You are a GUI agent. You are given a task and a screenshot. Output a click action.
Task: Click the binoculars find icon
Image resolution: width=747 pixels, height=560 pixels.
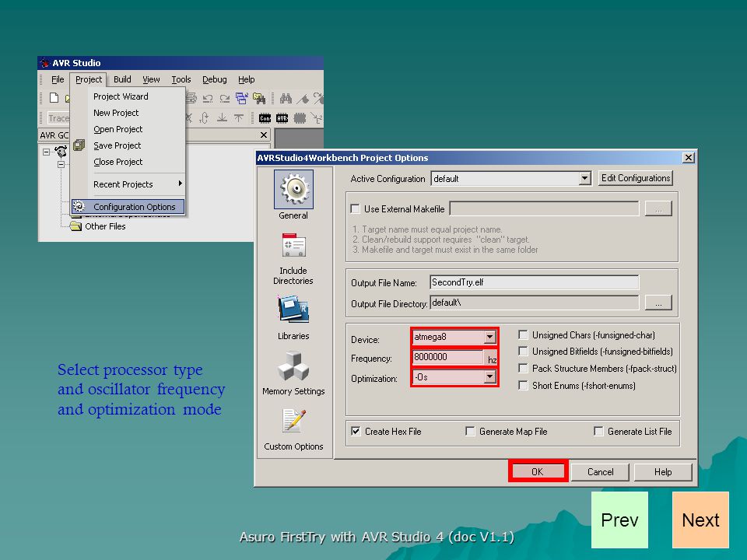pyautogui.click(x=286, y=98)
